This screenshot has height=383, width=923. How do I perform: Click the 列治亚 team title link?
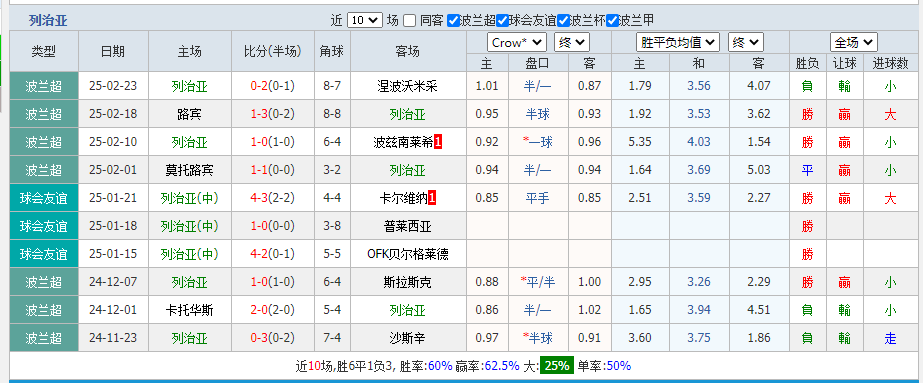click(x=48, y=21)
